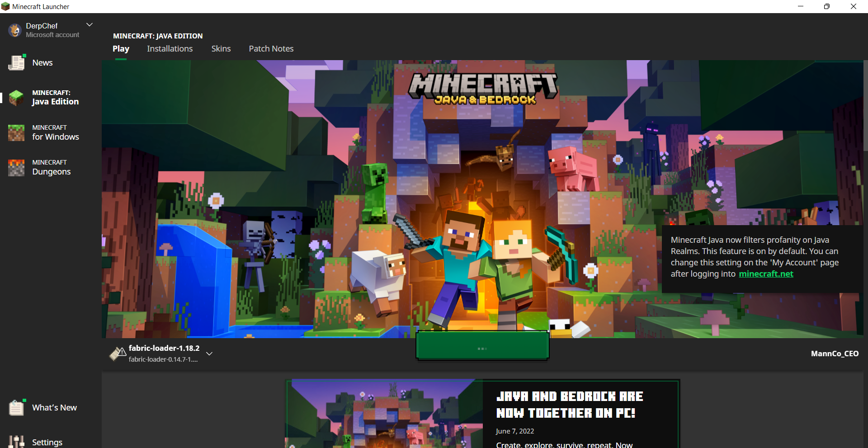Click the MannCo_CEO player name
This screenshot has width=868, height=448.
coord(834,354)
